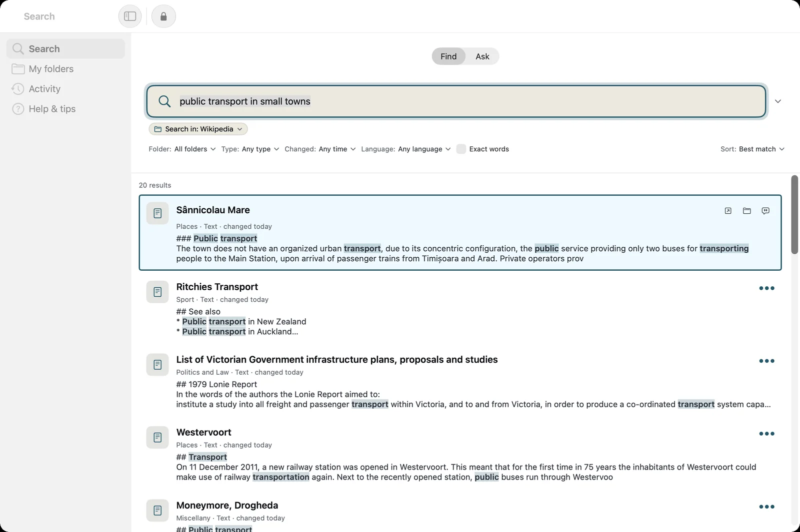This screenshot has width=800, height=532.
Task: Open the Language: Any language filter
Action: (x=406, y=149)
